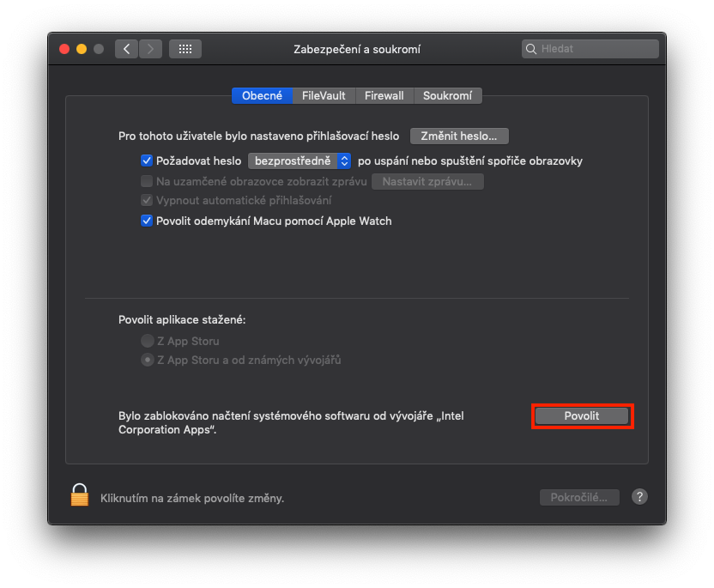The width and height of the screenshot is (714, 588).
Task: Click the lock icon to allow changes
Action: [x=80, y=495]
